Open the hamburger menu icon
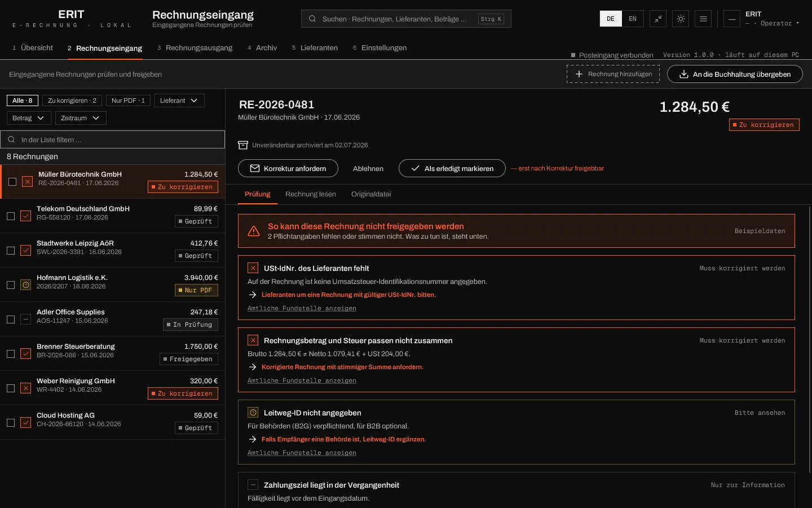 (x=703, y=19)
